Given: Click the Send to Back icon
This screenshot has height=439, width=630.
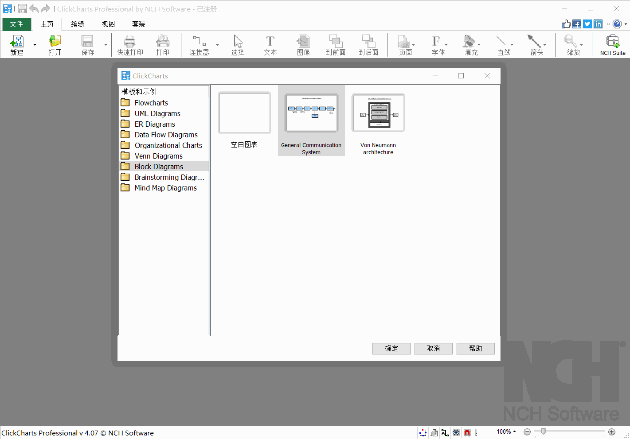Looking at the screenshot, I should coord(368,44).
